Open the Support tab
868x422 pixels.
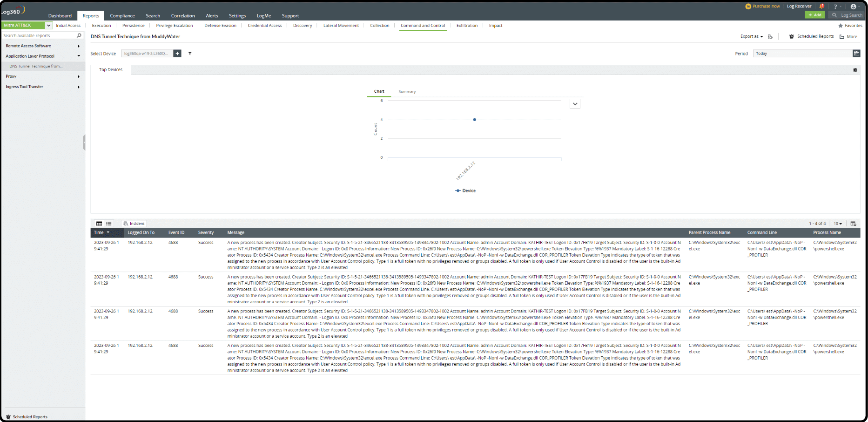pos(290,16)
